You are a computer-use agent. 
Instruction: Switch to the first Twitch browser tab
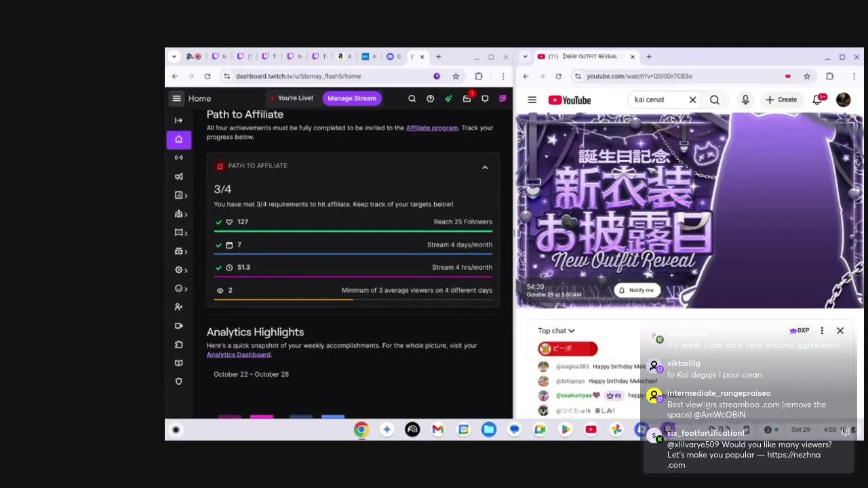pyautogui.click(x=219, y=57)
